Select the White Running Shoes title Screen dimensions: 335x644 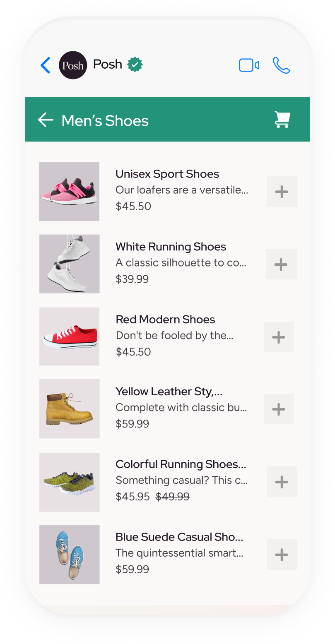pyautogui.click(x=171, y=247)
